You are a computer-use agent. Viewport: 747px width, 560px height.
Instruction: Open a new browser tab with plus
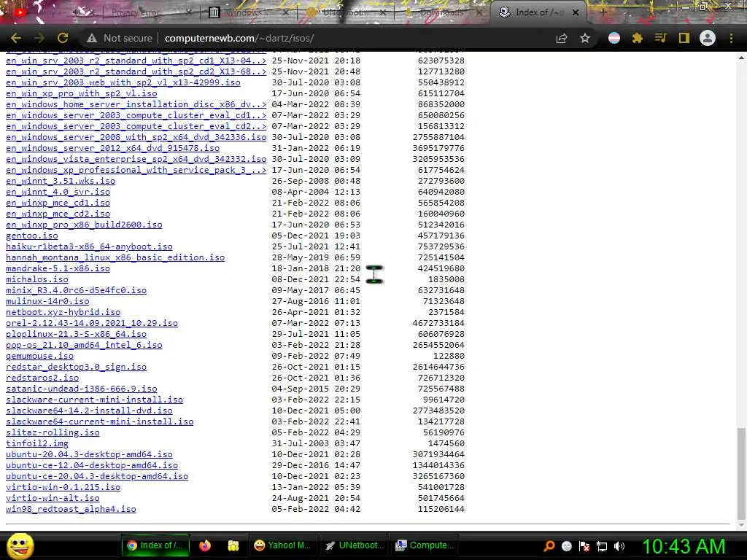click(603, 12)
